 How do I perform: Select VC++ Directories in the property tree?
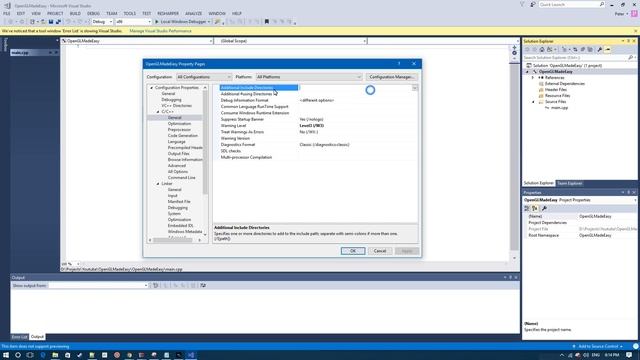[x=176, y=106]
